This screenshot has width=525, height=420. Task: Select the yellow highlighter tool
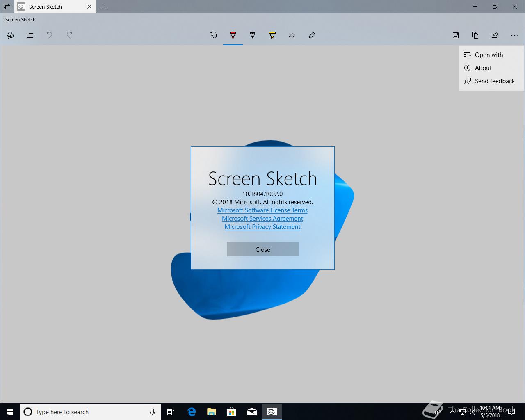[272, 35]
